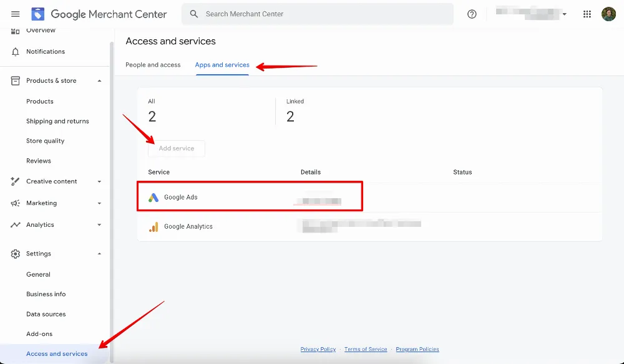The width and height of the screenshot is (624, 364).
Task: Click the search magnifier icon
Action: (194, 14)
